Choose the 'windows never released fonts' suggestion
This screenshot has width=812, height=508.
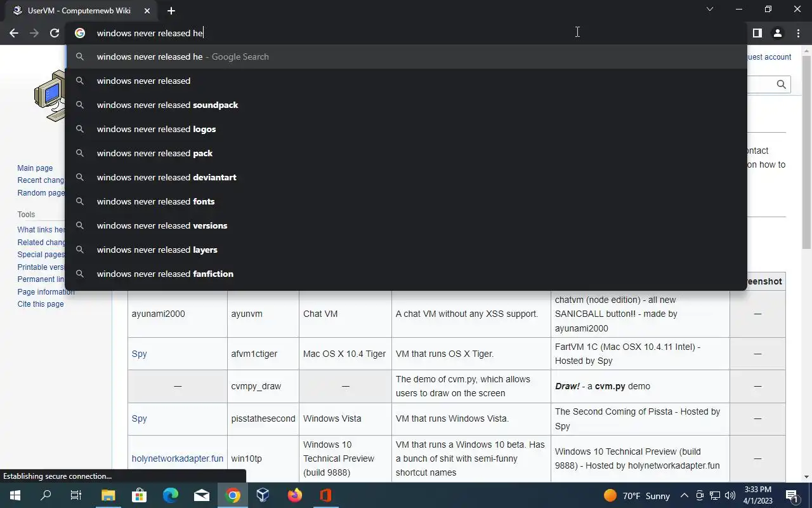pyautogui.click(x=406, y=201)
